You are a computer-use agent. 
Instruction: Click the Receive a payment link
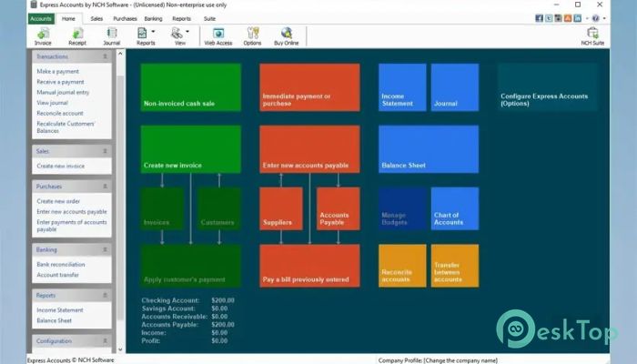click(60, 82)
